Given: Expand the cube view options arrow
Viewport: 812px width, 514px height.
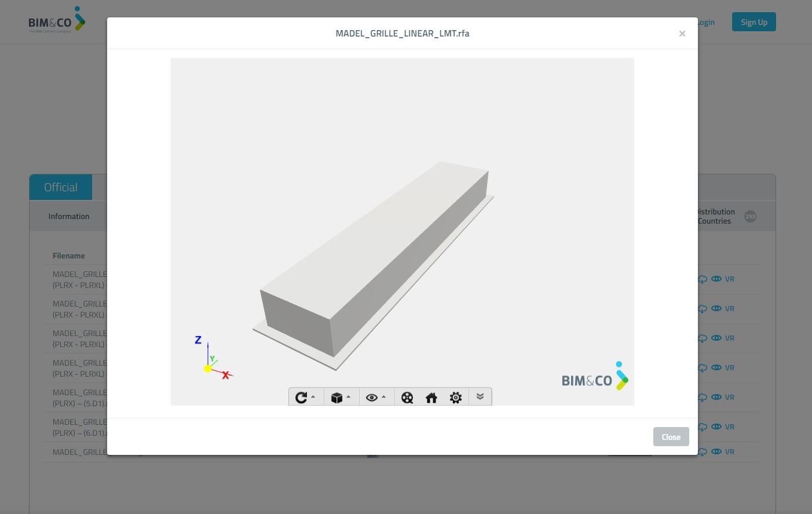Looking at the screenshot, I should tap(349, 397).
